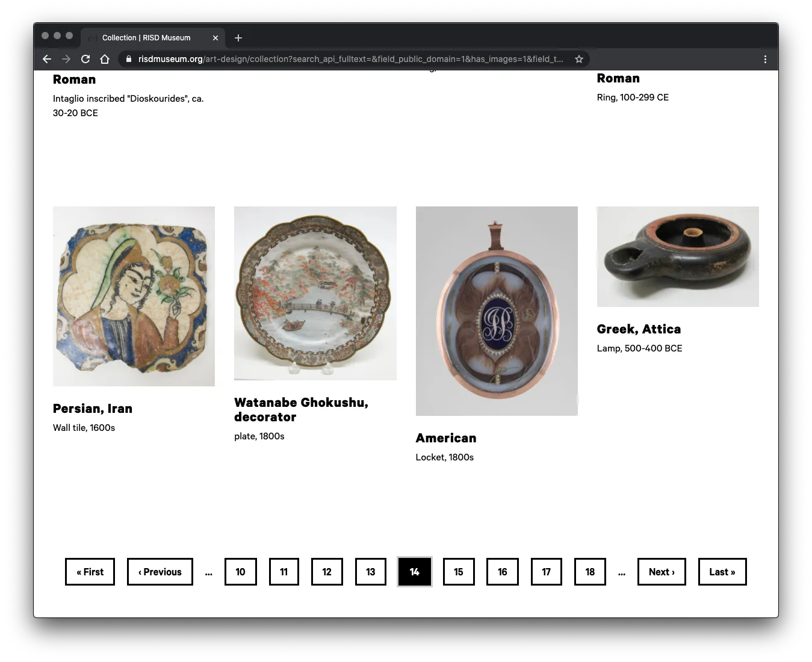
Task: Click the address bar URL text
Action: point(349,59)
